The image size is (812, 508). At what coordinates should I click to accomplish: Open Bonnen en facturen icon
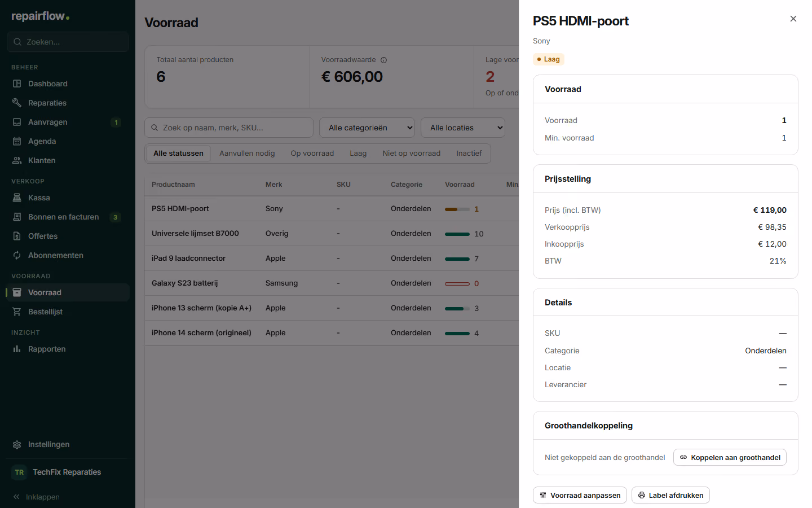[x=17, y=217]
